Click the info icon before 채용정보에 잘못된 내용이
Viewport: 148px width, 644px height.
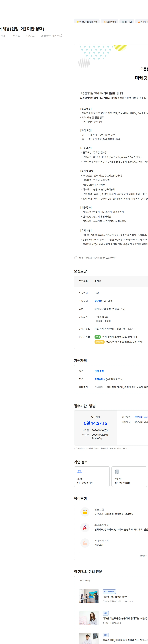(x=76, y=258)
